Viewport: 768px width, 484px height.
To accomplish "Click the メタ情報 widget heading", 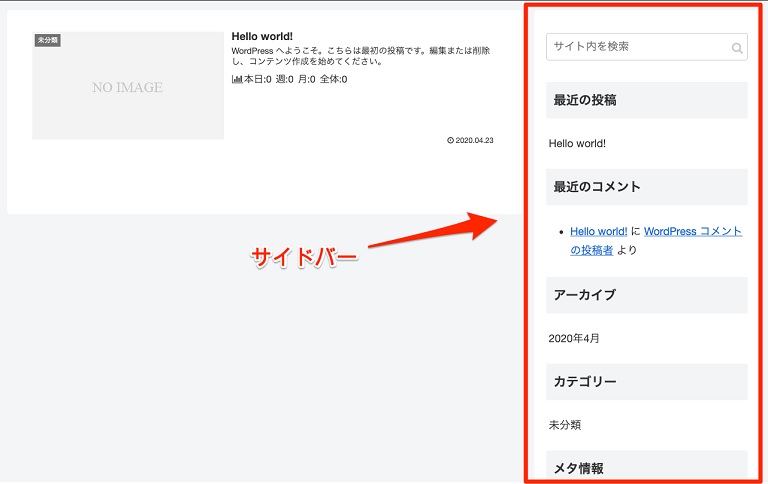I will coord(647,465).
